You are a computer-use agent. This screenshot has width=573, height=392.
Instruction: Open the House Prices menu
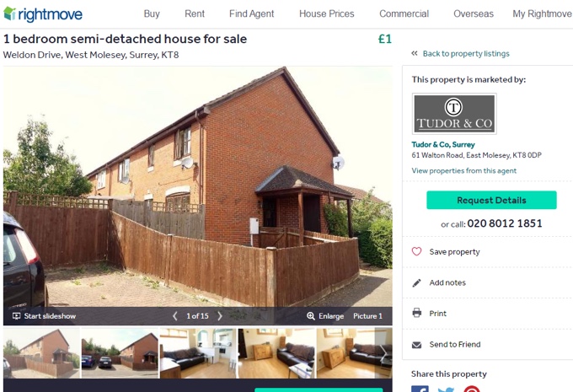click(327, 13)
